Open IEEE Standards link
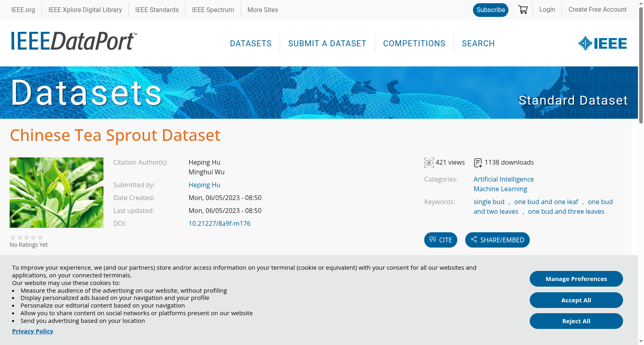This screenshot has height=345, width=644. (x=157, y=10)
